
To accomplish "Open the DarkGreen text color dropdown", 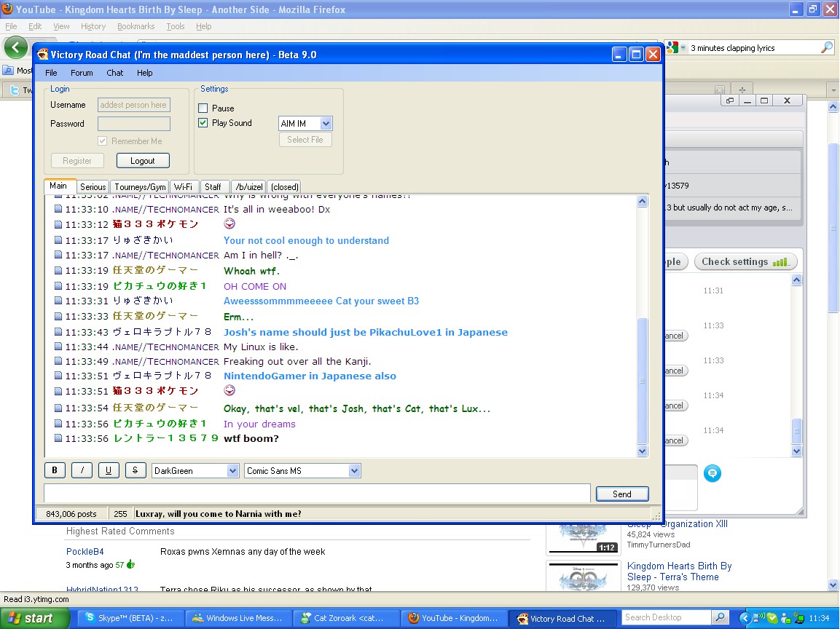I will click(232, 471).
